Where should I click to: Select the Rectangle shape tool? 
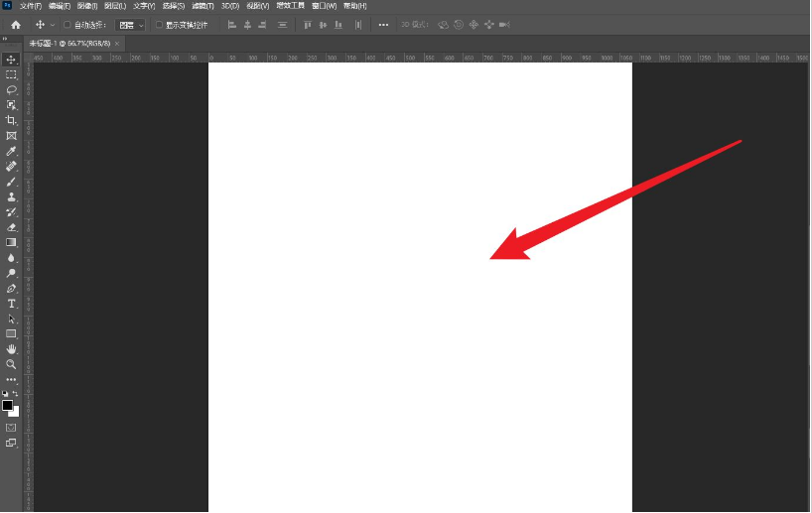[11, 333]
